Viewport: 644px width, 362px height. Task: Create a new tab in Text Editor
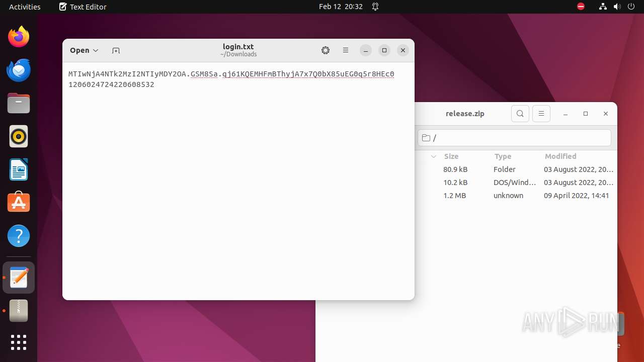(116, 50)
